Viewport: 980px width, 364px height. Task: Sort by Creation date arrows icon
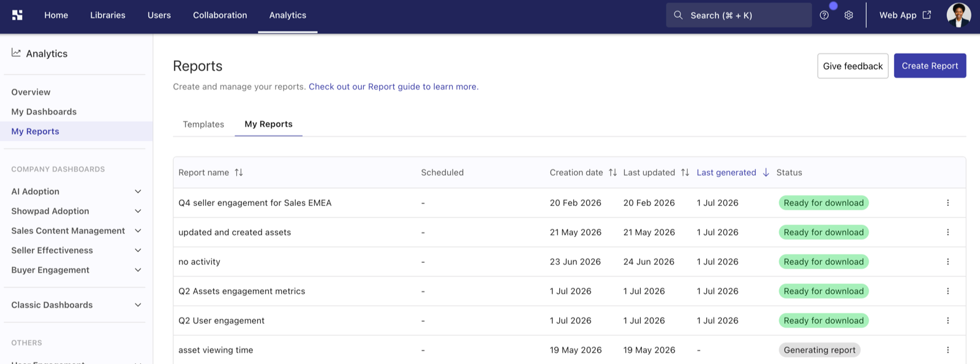[x=612, y=173]
